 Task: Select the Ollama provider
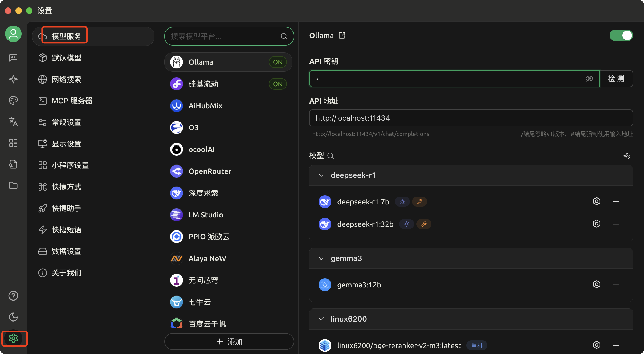click(x=229, y=62)
